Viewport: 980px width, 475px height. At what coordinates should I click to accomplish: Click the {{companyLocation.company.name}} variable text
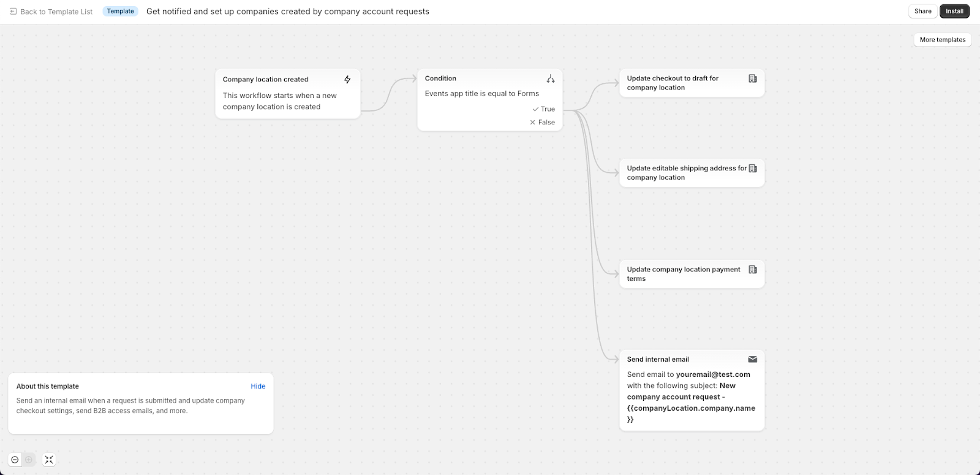pos(691,414)
